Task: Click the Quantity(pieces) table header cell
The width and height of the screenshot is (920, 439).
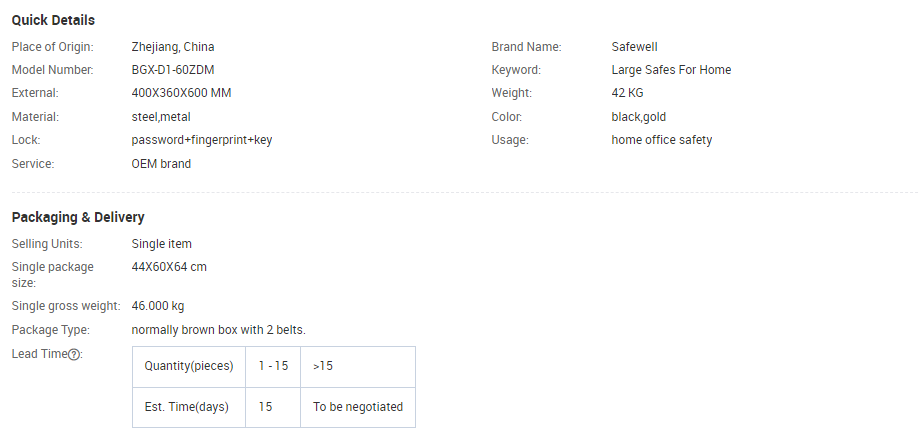Action: [x=189, y=366]
